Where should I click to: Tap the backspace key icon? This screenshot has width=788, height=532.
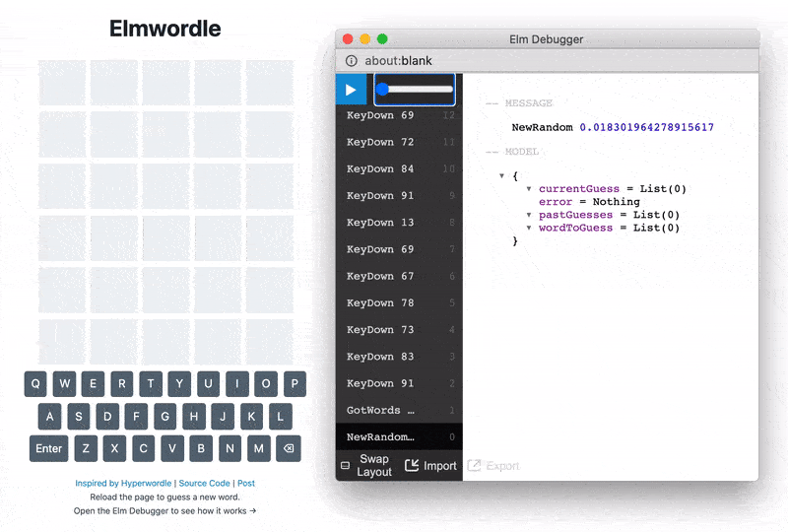click(x=289, y=448)
